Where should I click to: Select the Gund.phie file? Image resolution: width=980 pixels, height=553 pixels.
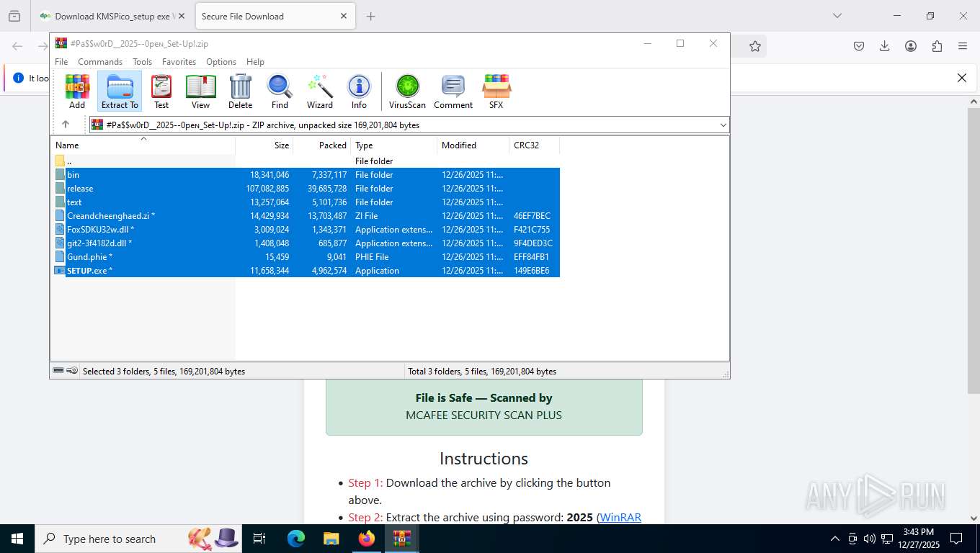click(x=307, y=257)
